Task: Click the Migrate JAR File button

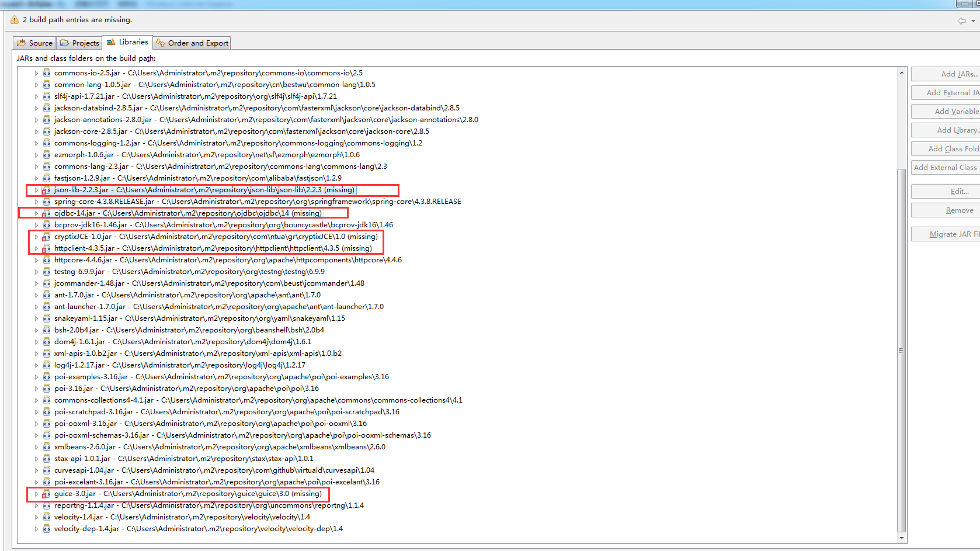Action: [x=946, y=234]
